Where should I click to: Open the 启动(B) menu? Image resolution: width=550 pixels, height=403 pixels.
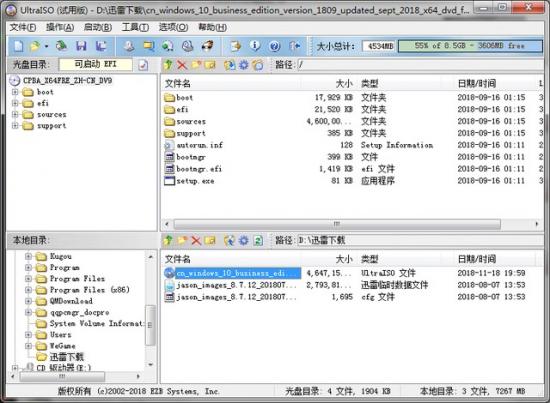point(98,27)
